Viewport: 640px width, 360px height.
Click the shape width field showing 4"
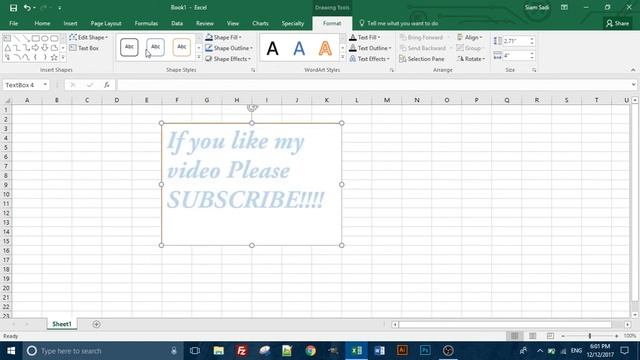[x=516, y=56]
